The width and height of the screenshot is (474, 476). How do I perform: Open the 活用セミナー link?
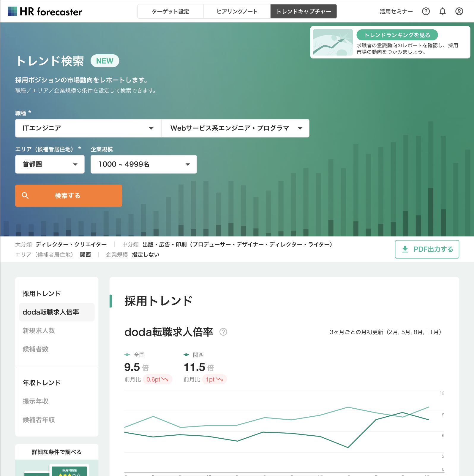click(x=396, y=11)
